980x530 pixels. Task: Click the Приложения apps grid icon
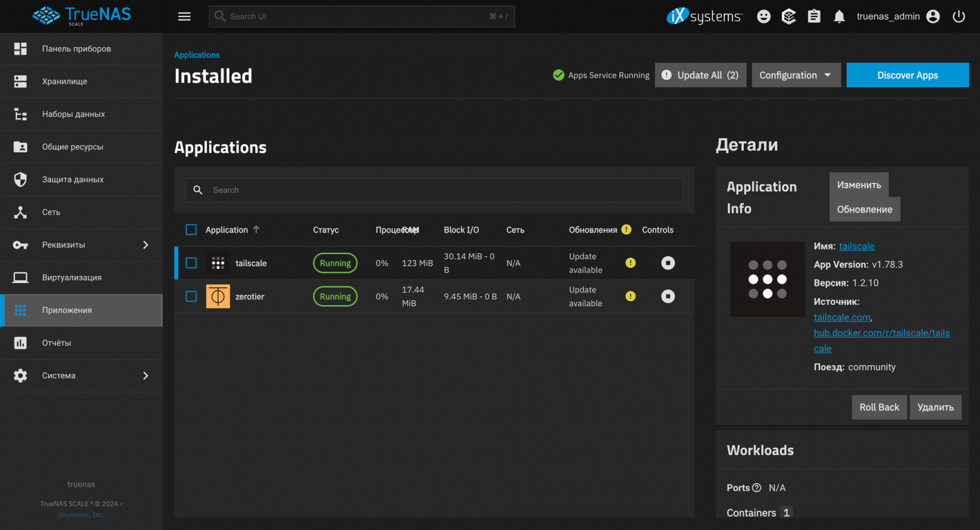pos(20,310)
